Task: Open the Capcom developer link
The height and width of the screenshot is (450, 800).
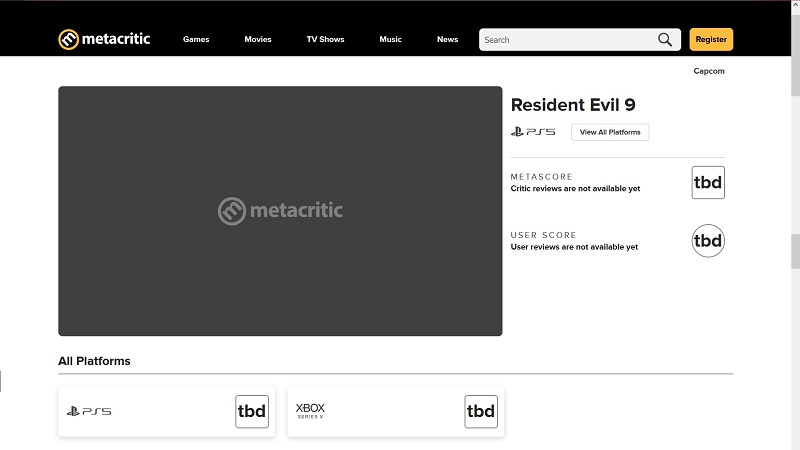Action: coord(709,71)
